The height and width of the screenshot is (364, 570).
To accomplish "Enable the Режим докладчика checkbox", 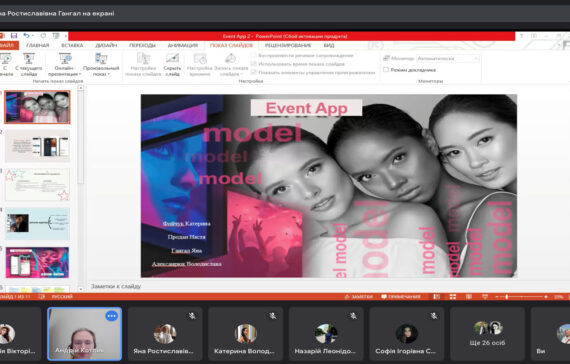I will 386,69.
